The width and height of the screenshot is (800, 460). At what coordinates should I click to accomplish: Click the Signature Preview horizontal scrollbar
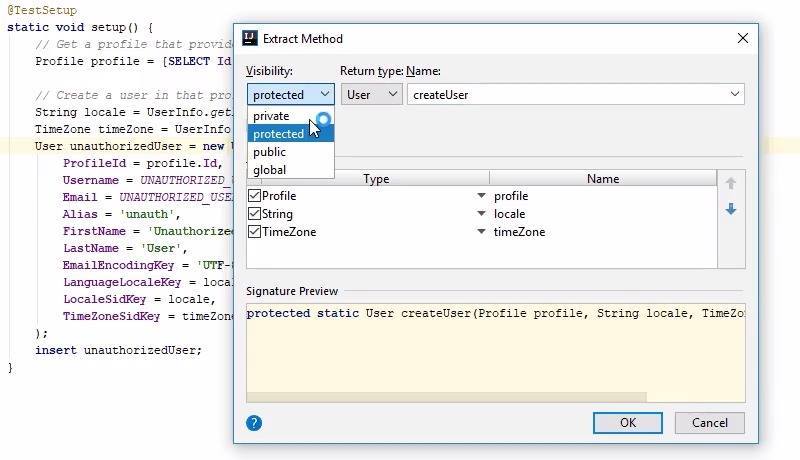click(x=446, y=397)
